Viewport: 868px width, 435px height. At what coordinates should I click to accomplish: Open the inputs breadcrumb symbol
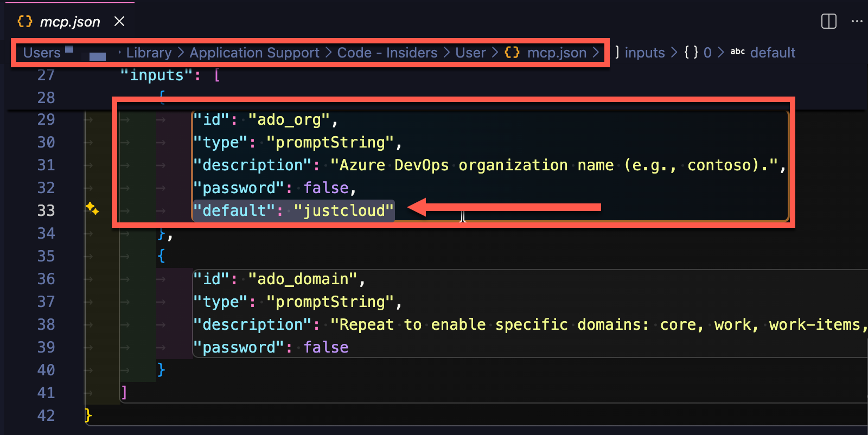644,53
